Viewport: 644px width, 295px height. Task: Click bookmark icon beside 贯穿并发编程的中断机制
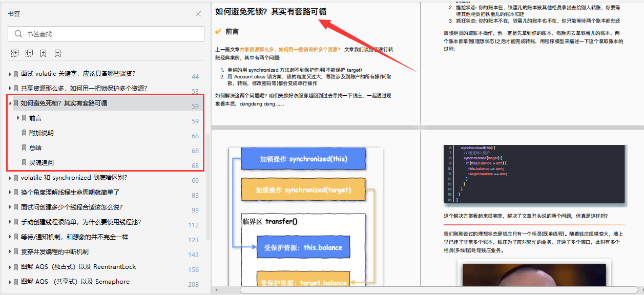click(x=16, y=252)
